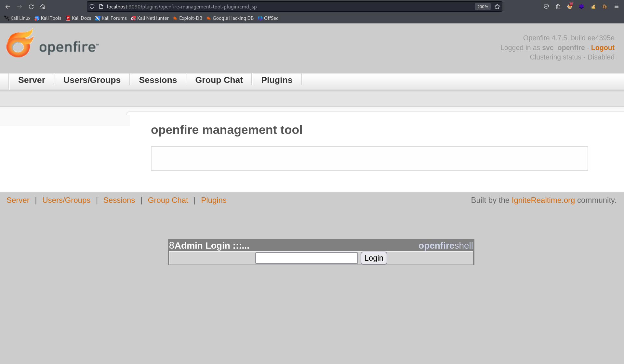This screenshot has height=364, width=624.
Task: Click the 'Clustering status - Disabled' text
Action: [x=572, y=57]
